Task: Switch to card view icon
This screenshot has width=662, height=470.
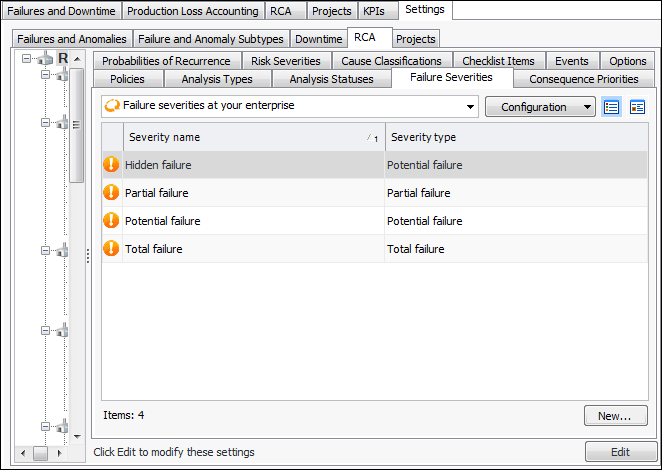Action: [637, 107]
